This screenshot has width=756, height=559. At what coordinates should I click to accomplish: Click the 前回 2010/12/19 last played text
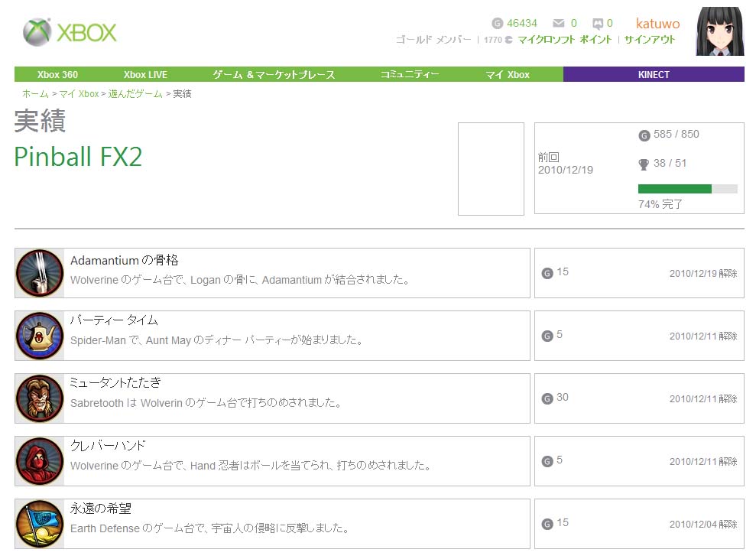[x=565, y=164]
